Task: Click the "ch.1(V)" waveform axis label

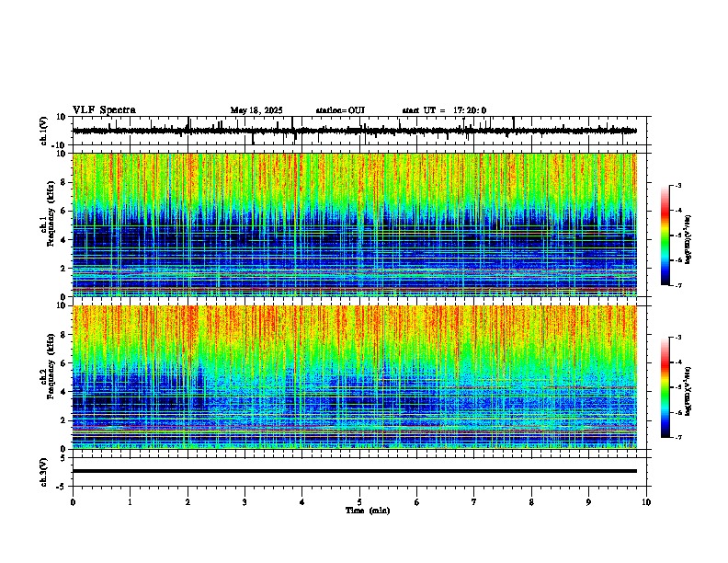Action: [x=44, y=131]
